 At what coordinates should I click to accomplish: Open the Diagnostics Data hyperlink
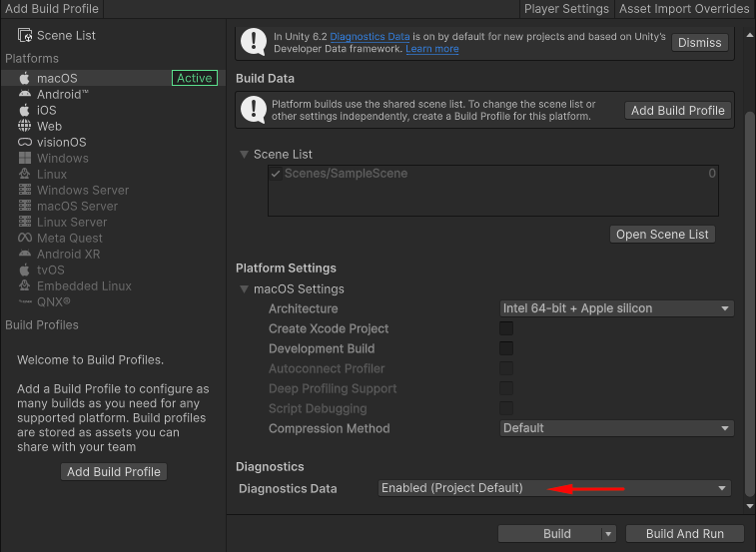click(370, 36)
